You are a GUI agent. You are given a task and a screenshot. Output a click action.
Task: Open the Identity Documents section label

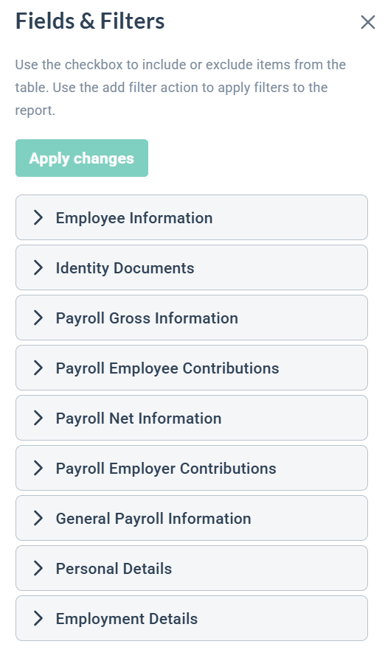125,268
